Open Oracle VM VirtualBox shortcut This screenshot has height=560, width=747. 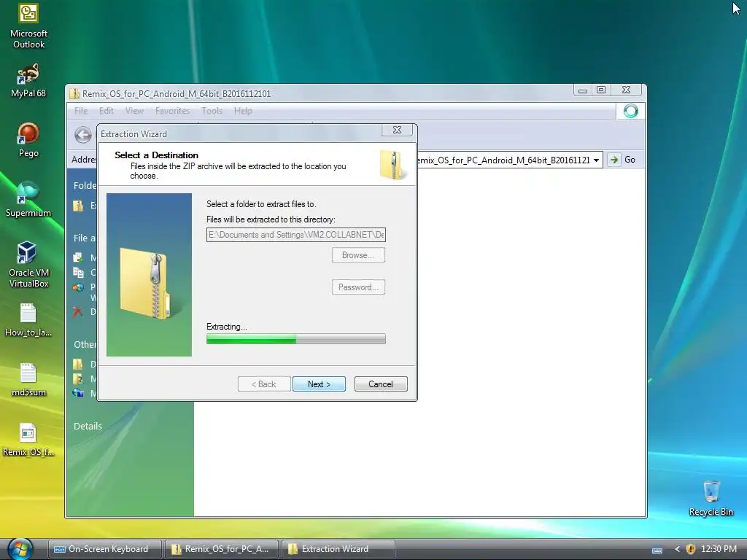tap(28, 264)
